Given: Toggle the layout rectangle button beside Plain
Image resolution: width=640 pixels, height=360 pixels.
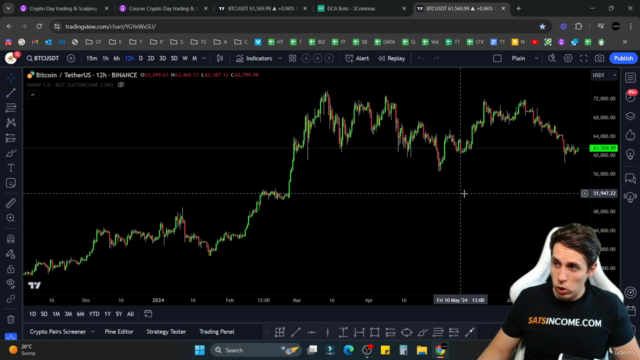Looking at the screenshot, I should tap(497, 58).
